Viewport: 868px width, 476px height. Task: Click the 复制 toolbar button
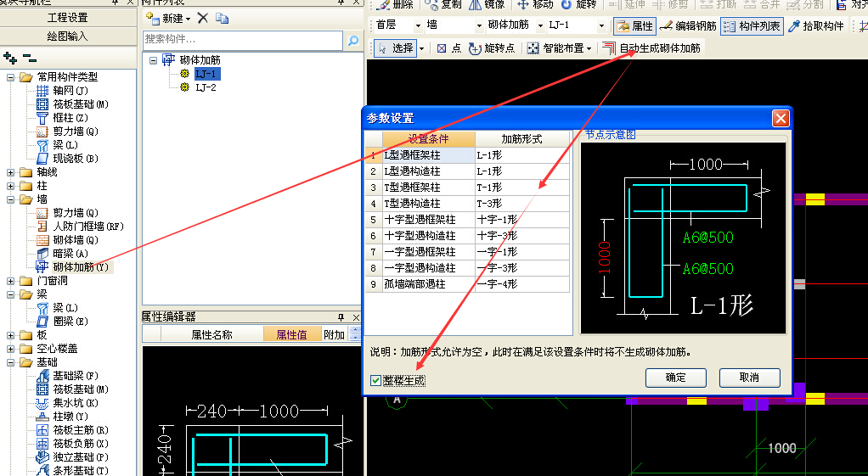[443, 4]
